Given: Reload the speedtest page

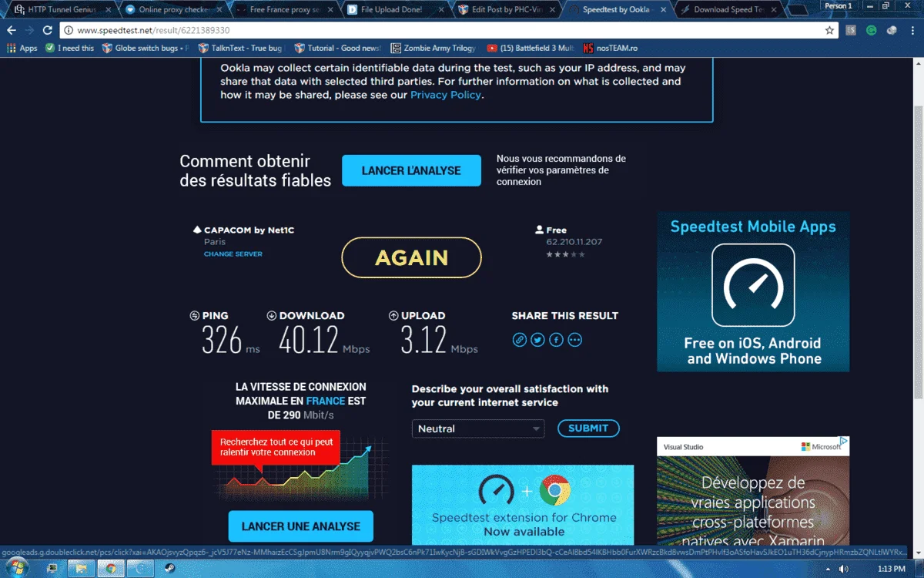Looking at the screenshot, I should 47,30.
